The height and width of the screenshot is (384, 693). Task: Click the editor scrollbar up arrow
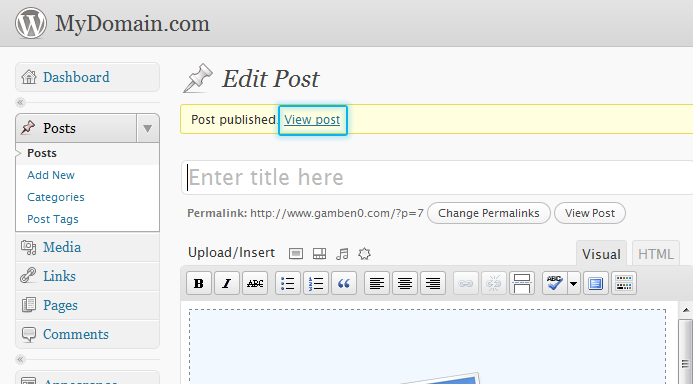point(685,310)
